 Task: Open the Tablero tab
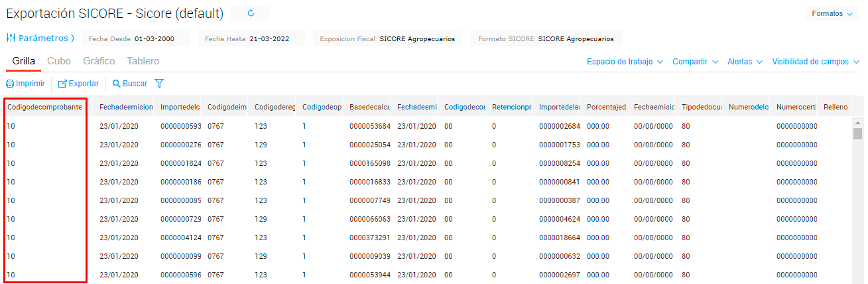(143, 61)
